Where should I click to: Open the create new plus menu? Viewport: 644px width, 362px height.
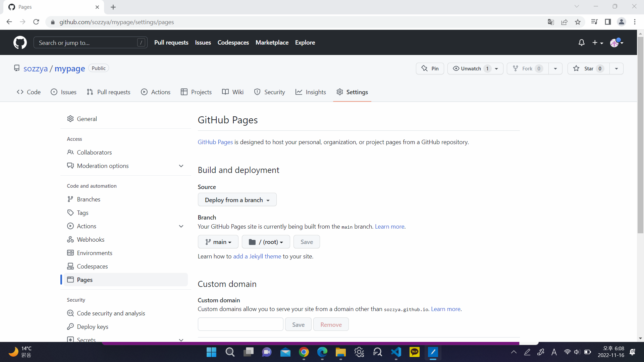(x=598, y=43)
